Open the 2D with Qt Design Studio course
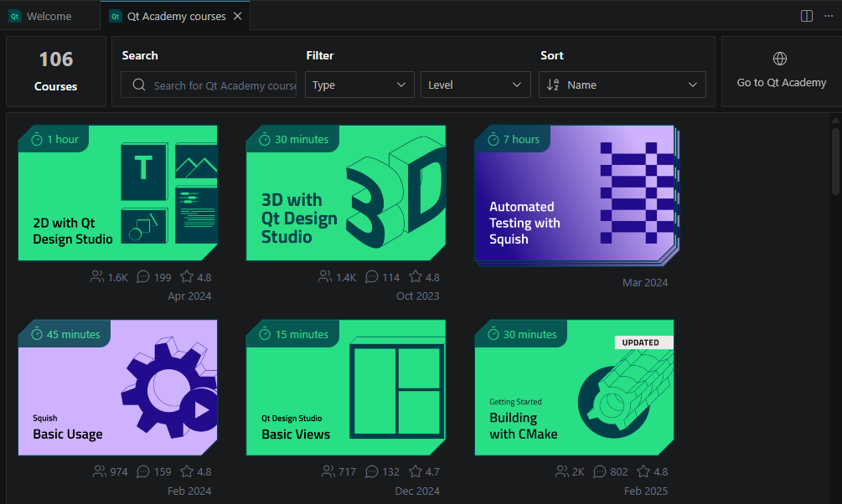 pos(117,193)
